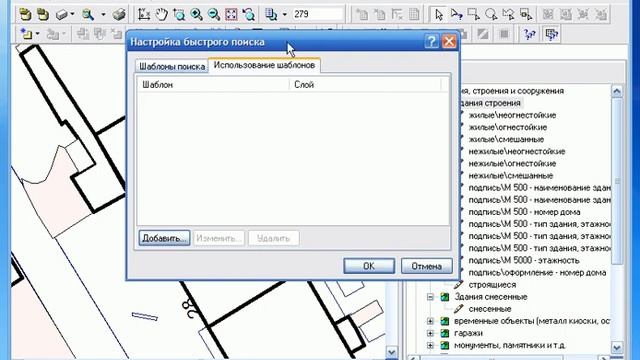Select жилые\огнестойкие in the layer tree
The width and height of the screenshot is (640, 360).
(508, 127)
